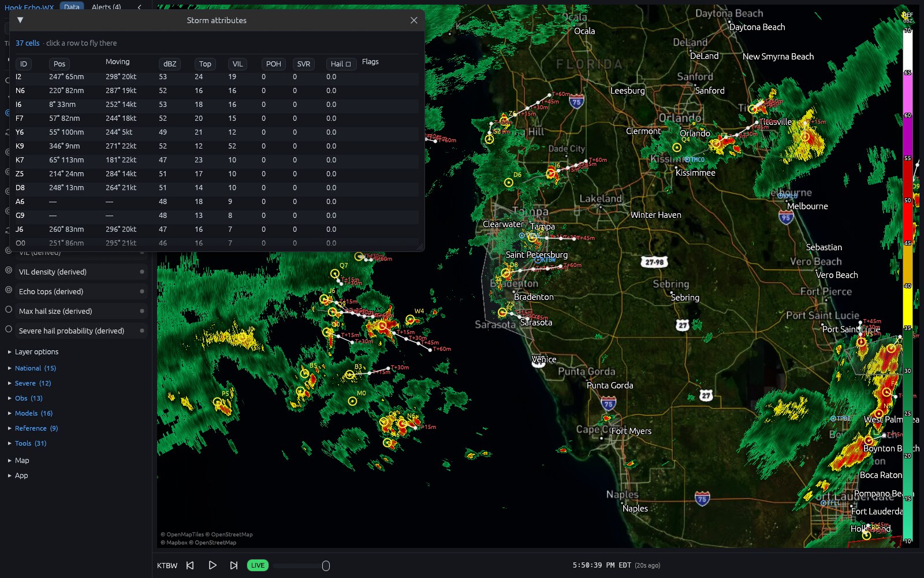The image size is (924, 578).
Task: Expand the Severe (12) group
Action: [x=29, y=383]
